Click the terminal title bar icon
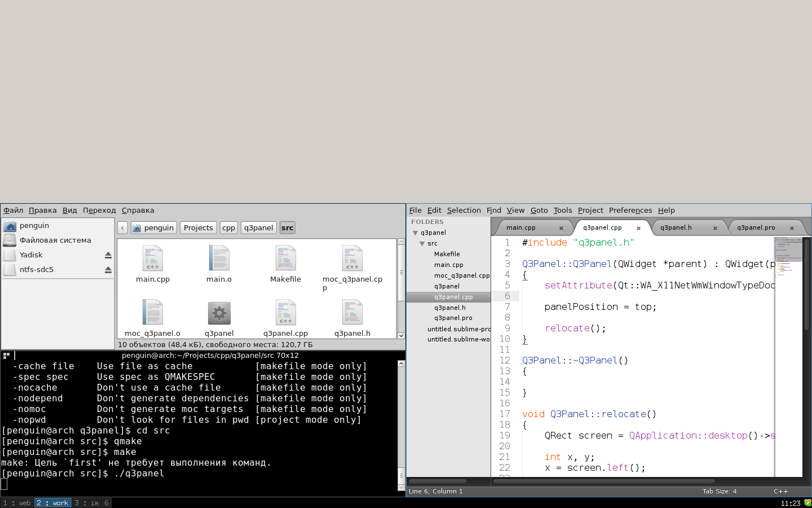This screenshot has width=812, height=508. tap(6, 356)
